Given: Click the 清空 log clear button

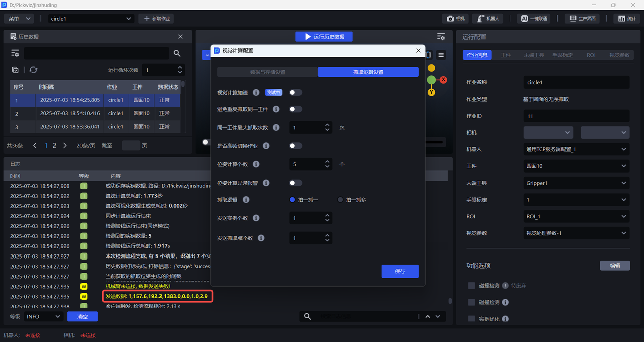Looking at the screenshot, I should [83, 317].
